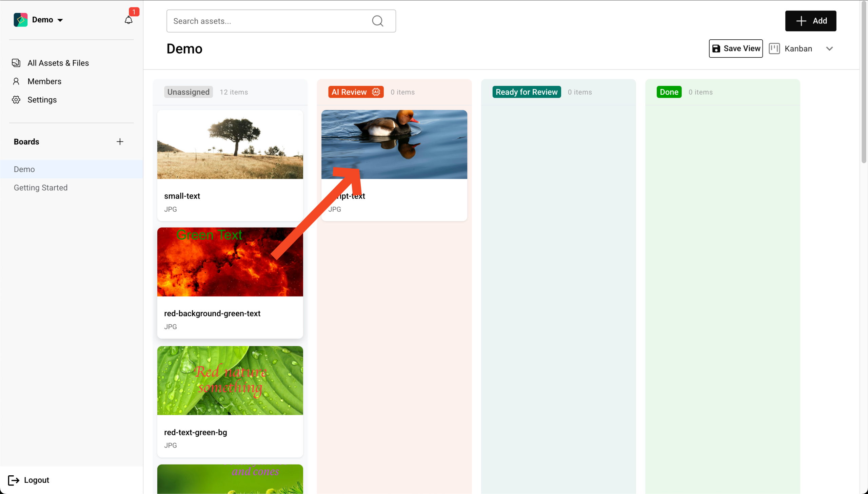Open the Demo workspace dropdown arrow
This screenshot has height=494, width=868.
tap(60, 20)
